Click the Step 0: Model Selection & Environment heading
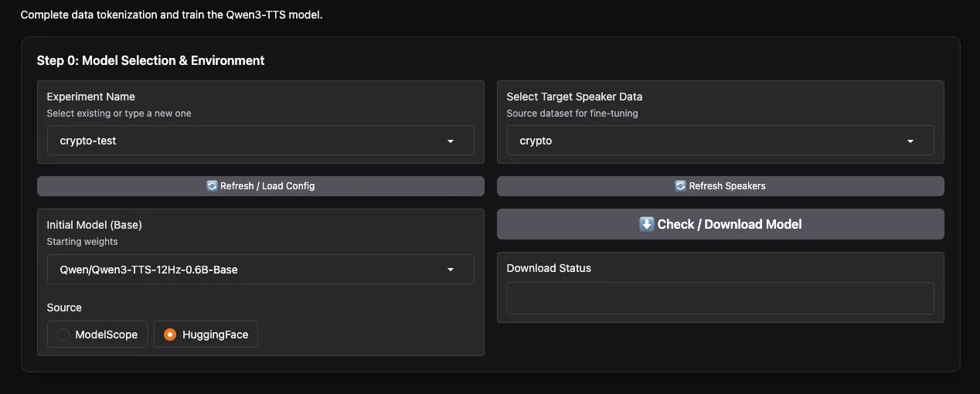Viewport: 980px width, 394px height. click(151, 60)
